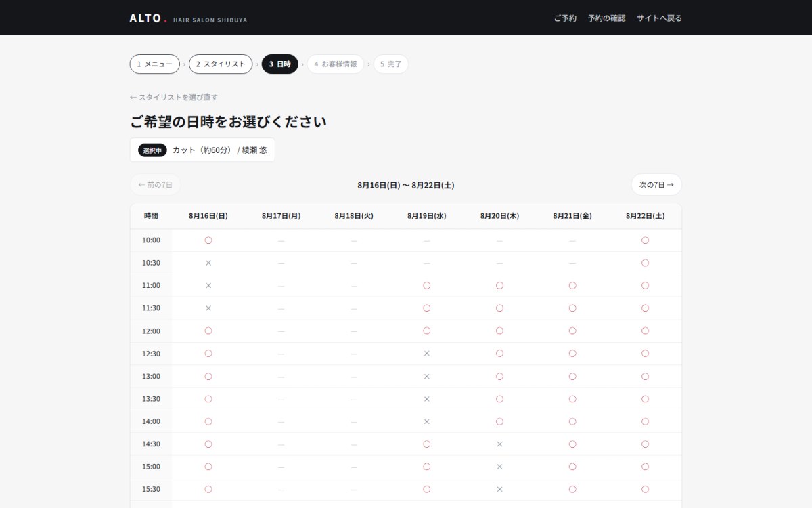This screenshot has width=812, height=508.
Task: Book 8月19日(水) 11:00 slot
Action: tap(426, 285)
